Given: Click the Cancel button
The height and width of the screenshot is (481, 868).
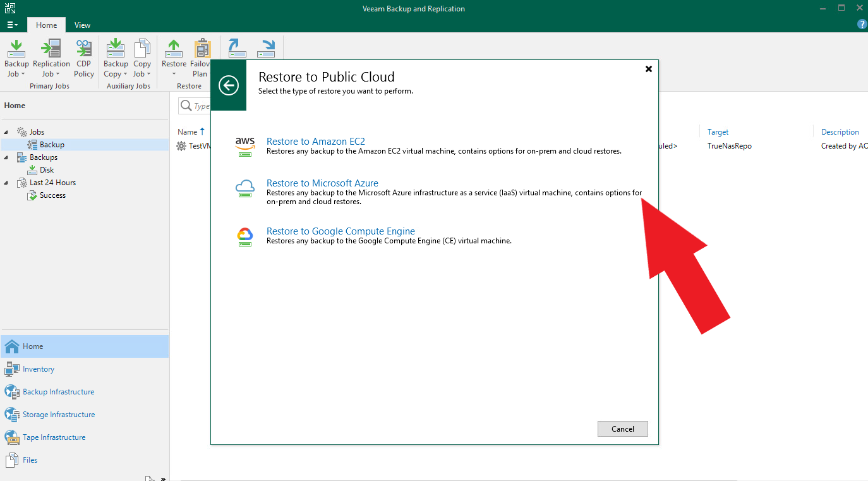Looking at the screenshot, I should tap(623, 429).
